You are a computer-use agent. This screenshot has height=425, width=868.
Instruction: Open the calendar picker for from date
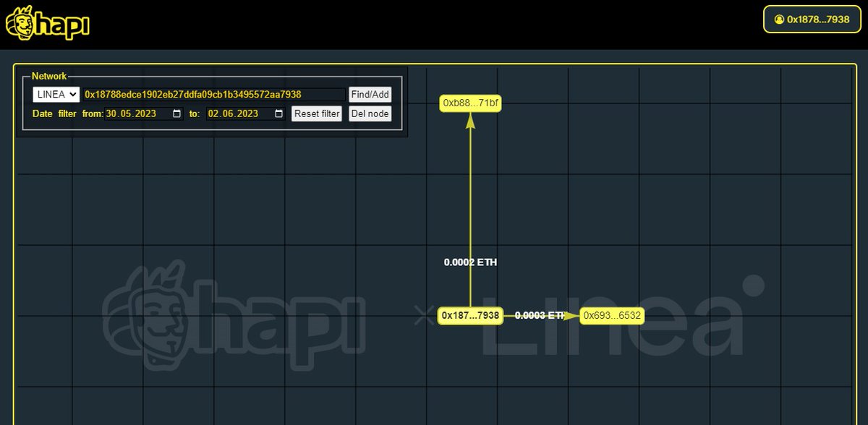(x=177, y=113)
